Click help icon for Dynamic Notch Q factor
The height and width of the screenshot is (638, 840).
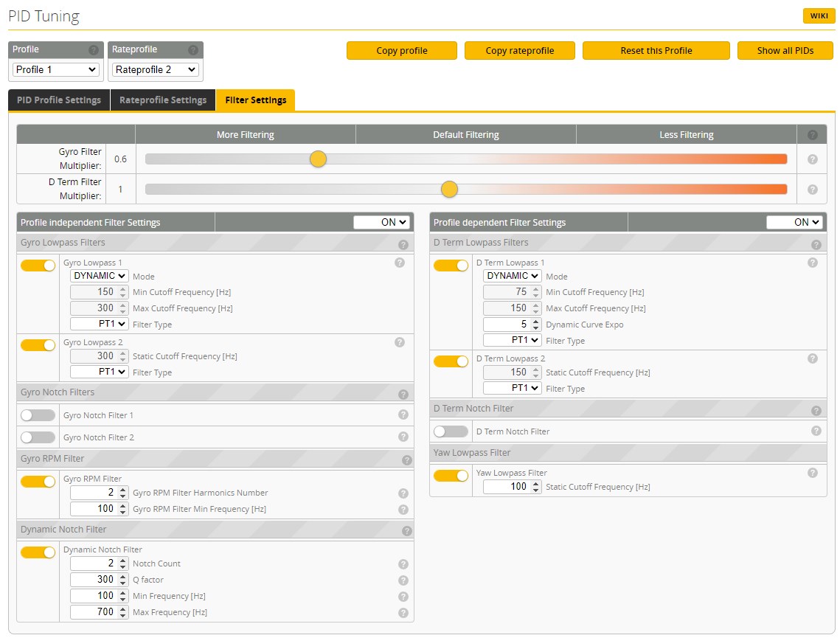click(403, 580)
